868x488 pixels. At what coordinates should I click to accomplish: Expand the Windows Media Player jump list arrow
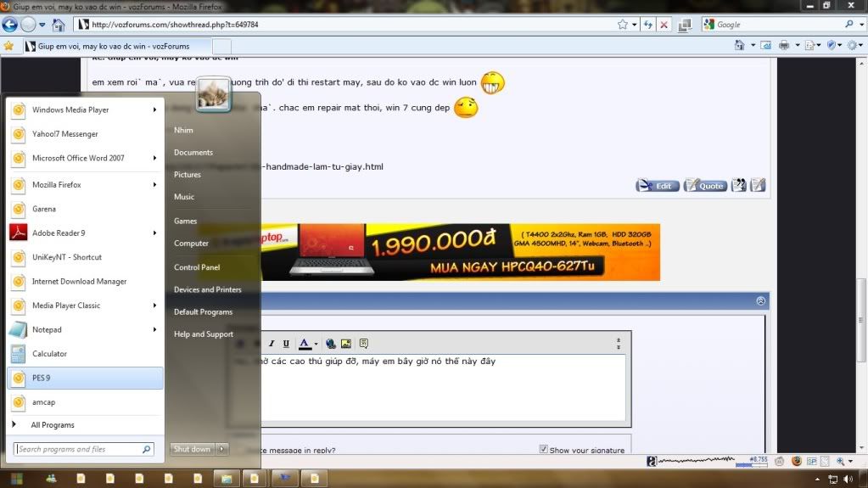(154, 109)
